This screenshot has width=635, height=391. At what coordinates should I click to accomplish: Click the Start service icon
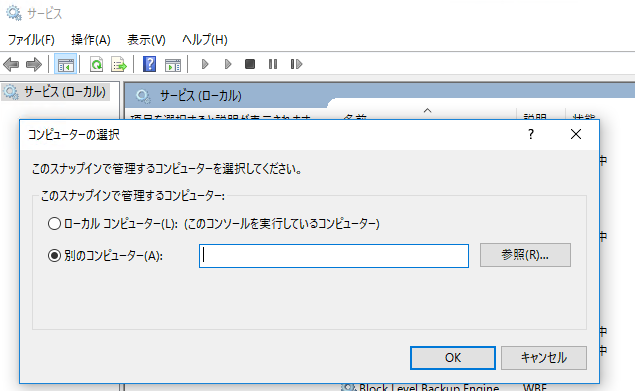click(205, 64)
